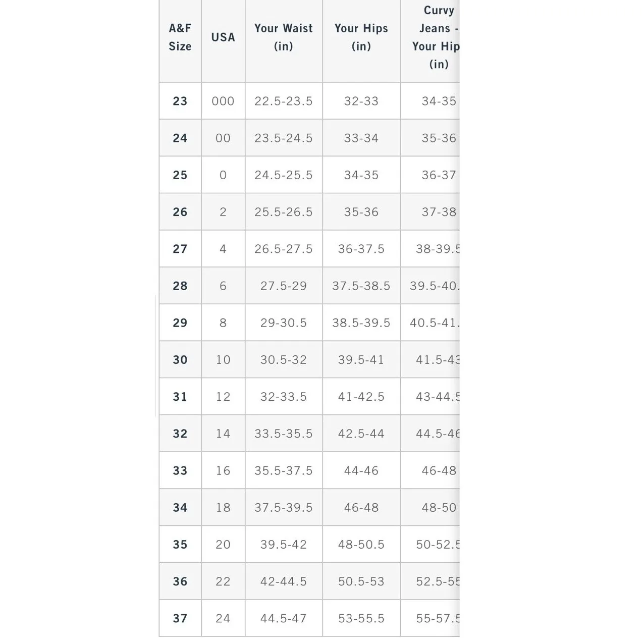
Task: Select hips measurement 37.5-38.5 cell
Action: pyautogui.click(x=361, y=286)
